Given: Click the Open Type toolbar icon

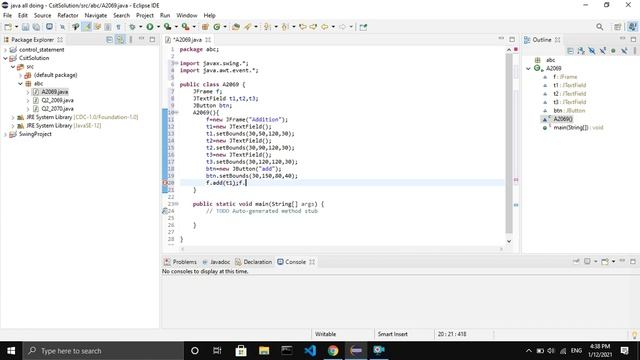Looking at the screenshot, I should [236, 27].
